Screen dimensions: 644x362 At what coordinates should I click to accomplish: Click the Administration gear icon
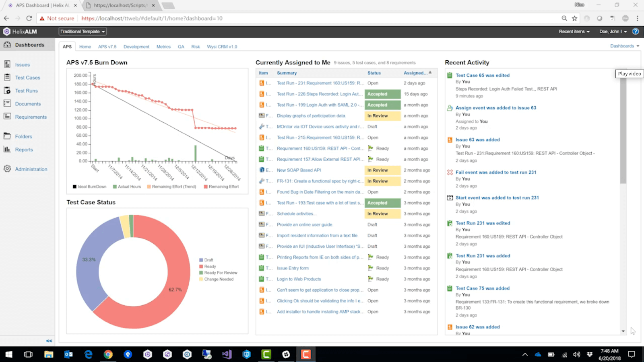click(x=7, y=169)
